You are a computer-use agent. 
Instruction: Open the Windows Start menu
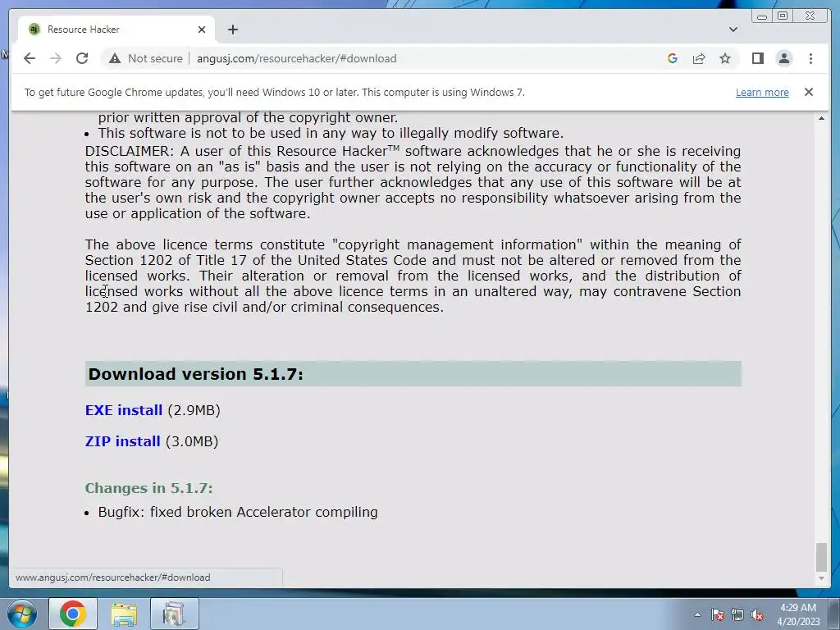[x=22, y=614]
